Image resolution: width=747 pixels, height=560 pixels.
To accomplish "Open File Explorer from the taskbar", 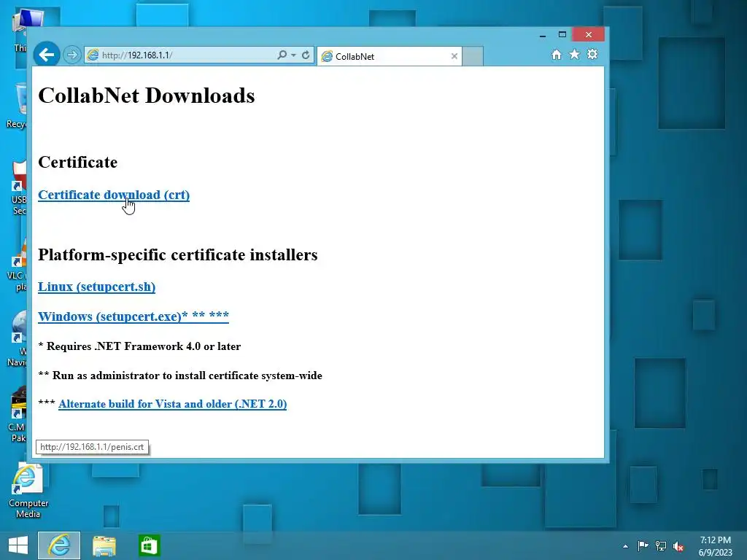I will tap(104, 545).
